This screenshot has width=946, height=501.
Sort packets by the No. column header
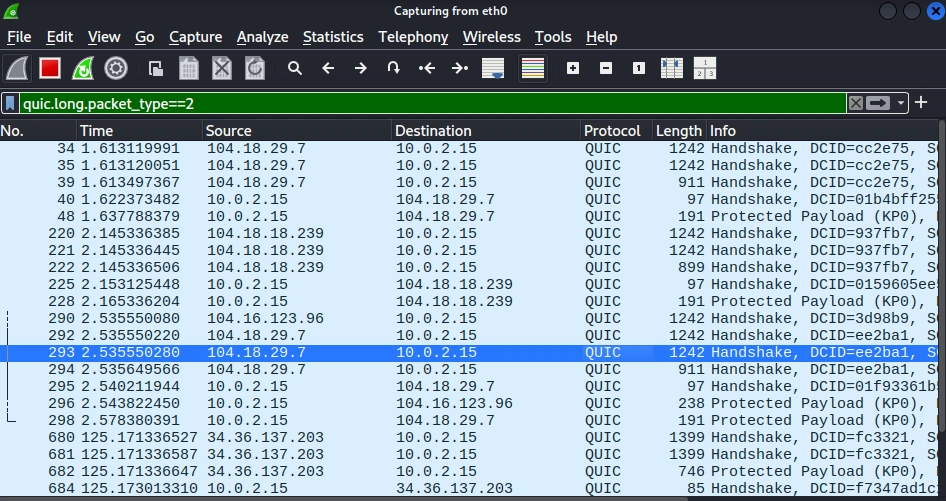tap(39, 131)
